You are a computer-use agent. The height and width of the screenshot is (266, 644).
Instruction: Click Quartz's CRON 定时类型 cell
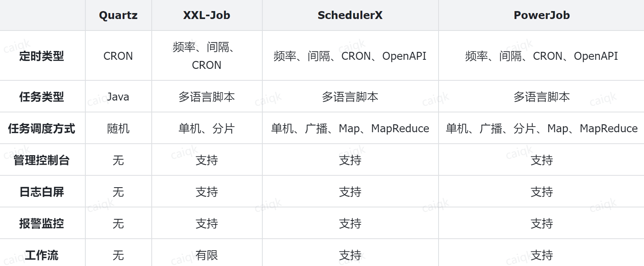118,56
